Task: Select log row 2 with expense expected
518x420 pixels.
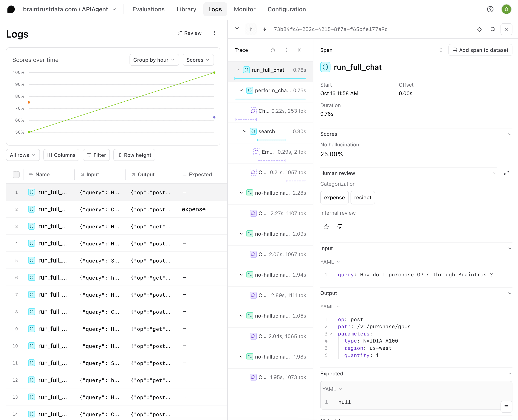Action: click(116, 209)
